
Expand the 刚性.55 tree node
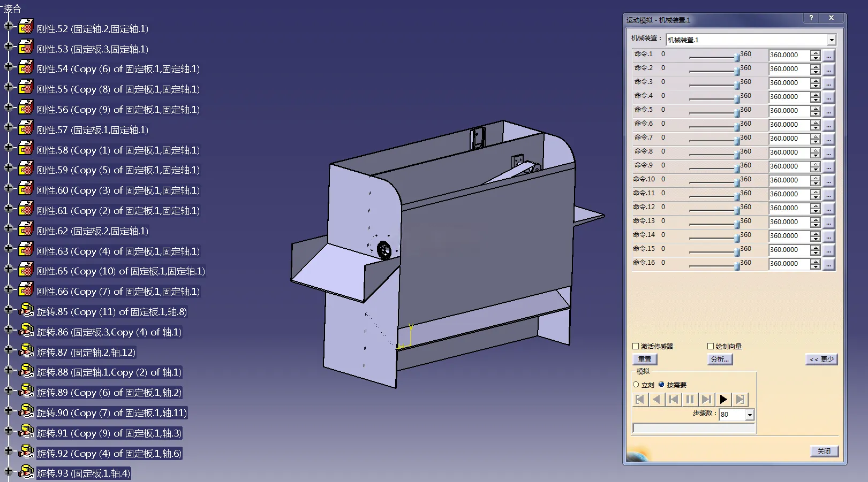[8, 87]
